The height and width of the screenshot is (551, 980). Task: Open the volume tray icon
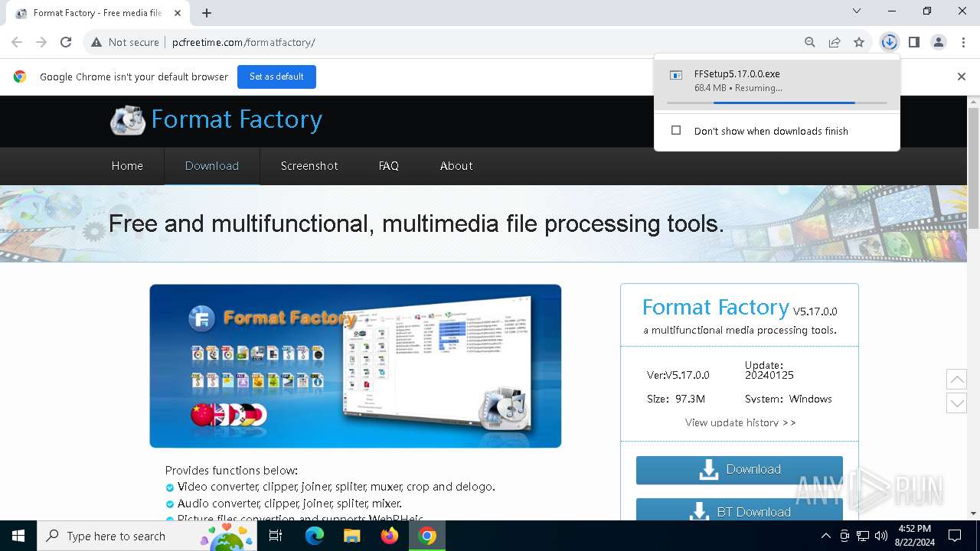pyautogui.click(x=880, y=536)
